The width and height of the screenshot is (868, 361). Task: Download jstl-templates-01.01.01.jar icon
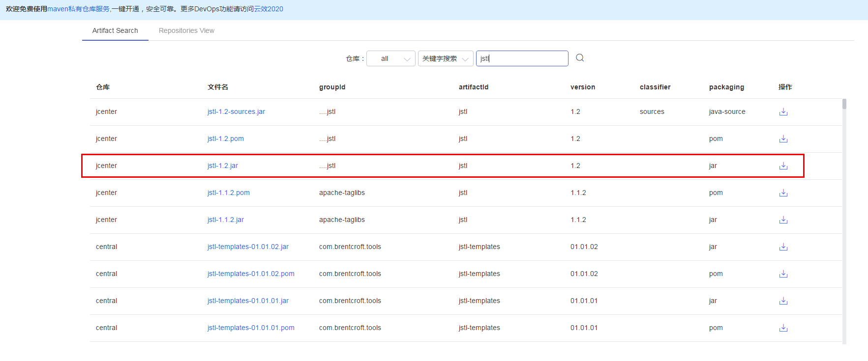(x=783, y=301)
